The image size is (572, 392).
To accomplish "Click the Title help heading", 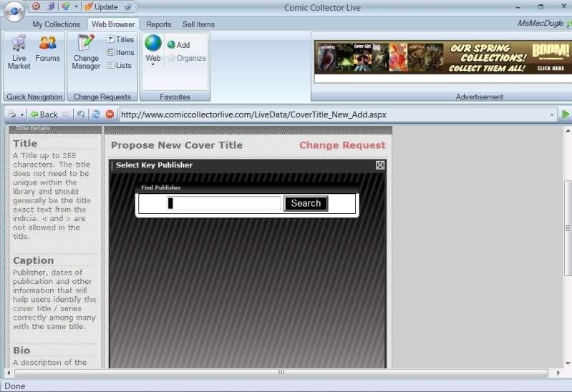I will (25, 143).
